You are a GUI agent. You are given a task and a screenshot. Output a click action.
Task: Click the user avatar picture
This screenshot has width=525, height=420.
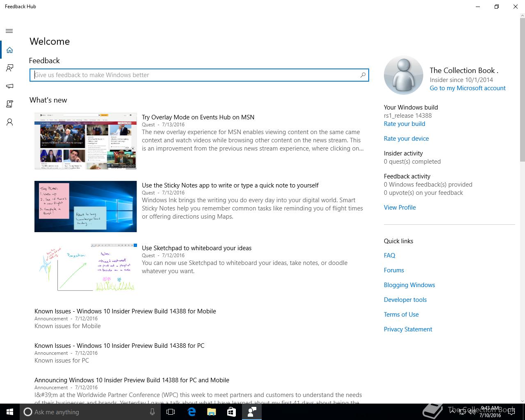click(x=404, y=75)
